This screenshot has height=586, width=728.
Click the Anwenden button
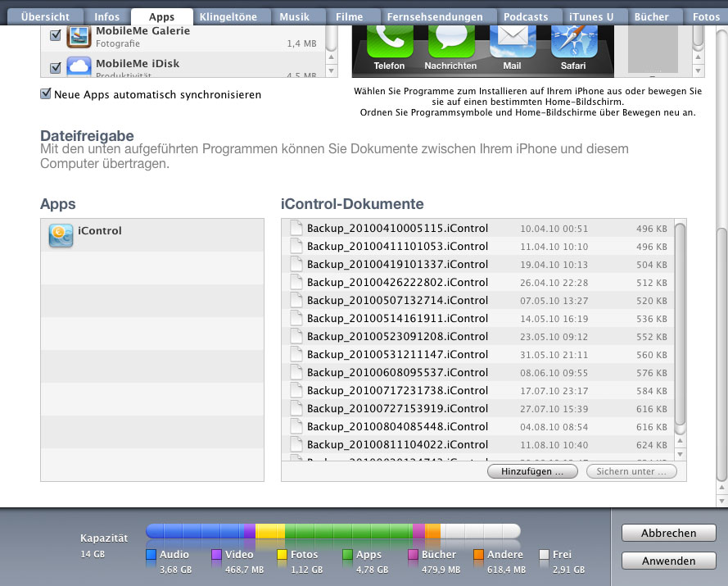click(x=668, y=561)
